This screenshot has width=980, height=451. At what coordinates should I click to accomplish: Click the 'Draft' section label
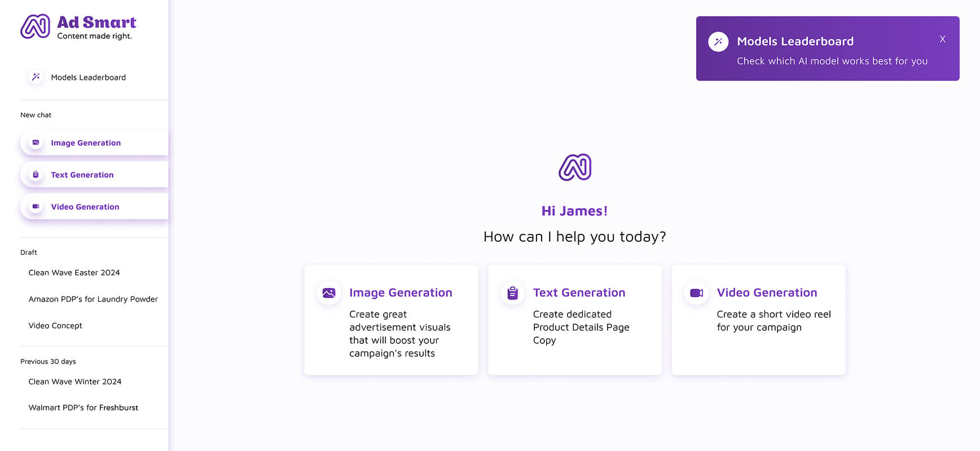[x=29, y=252]
